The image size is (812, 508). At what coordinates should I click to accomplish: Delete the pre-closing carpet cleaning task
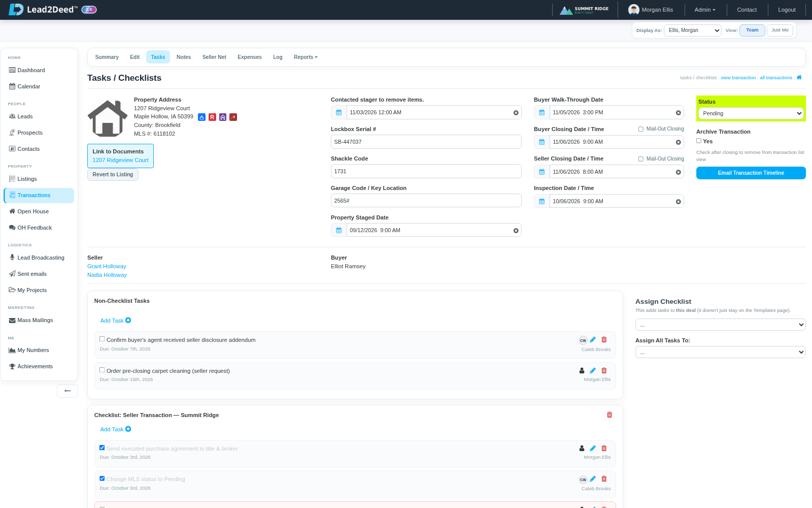(604, 370)
